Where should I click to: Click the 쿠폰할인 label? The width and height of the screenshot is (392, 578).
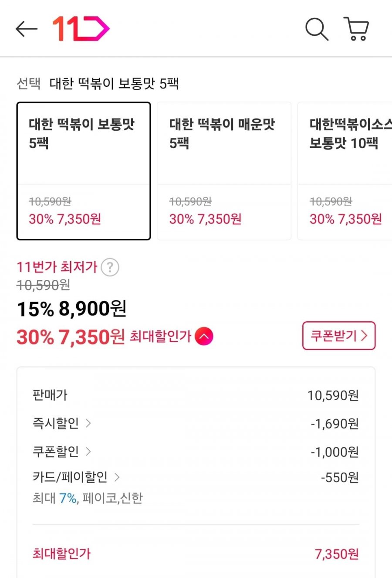coord(56,451)
